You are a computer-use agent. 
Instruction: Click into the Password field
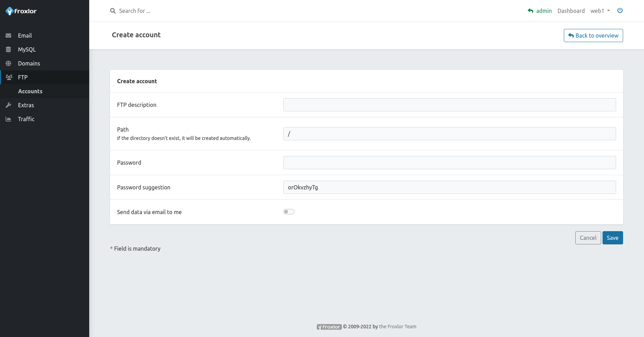point(449,163)
